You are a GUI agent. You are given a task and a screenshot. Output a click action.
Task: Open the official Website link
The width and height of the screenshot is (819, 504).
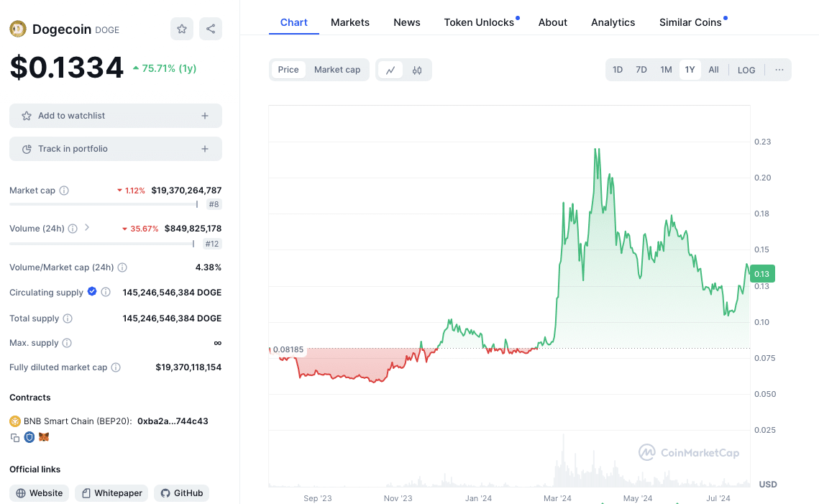[x=39, y=493]
